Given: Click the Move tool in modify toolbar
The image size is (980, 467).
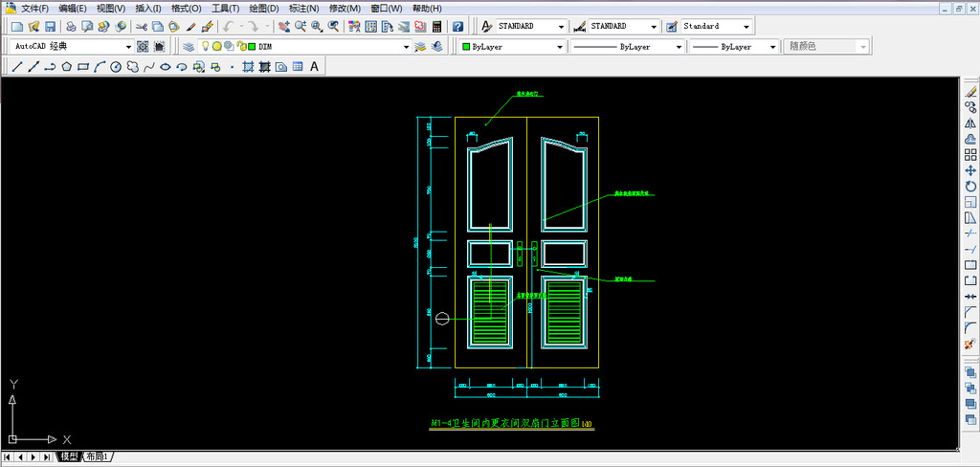Looking at the screenshot, I should (x=970, y=169).
